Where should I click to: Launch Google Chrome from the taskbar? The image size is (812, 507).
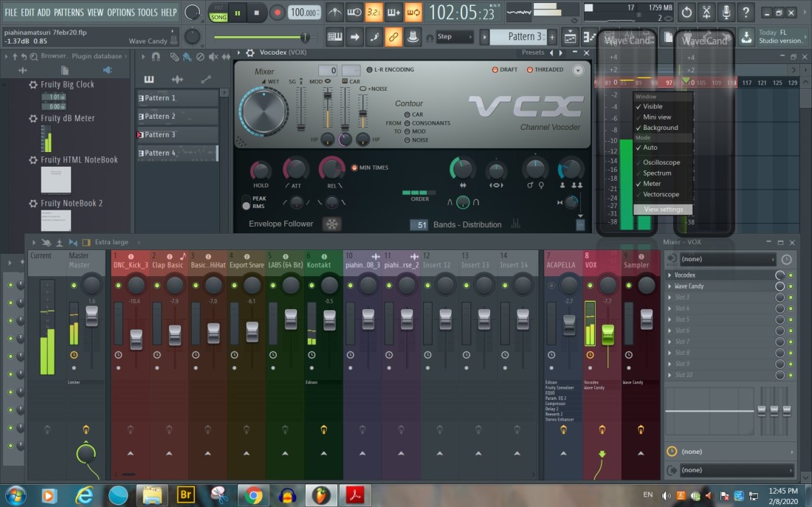(252, 494)
